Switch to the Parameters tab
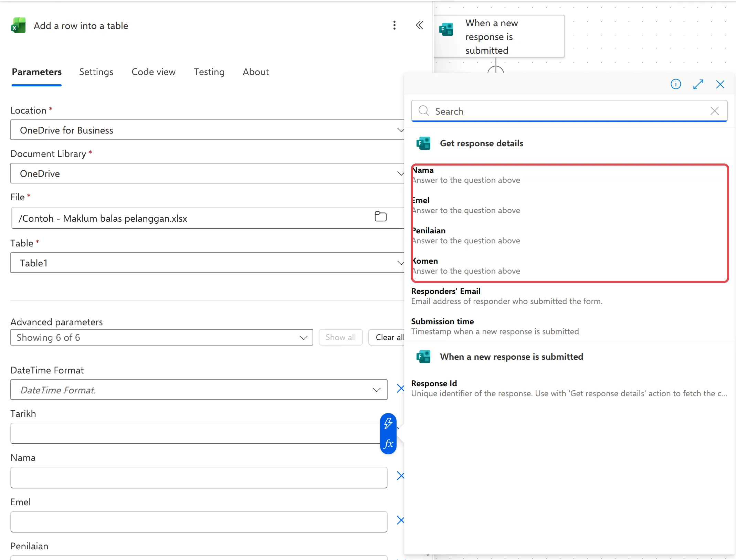736x560 pixels. [37, 72]
